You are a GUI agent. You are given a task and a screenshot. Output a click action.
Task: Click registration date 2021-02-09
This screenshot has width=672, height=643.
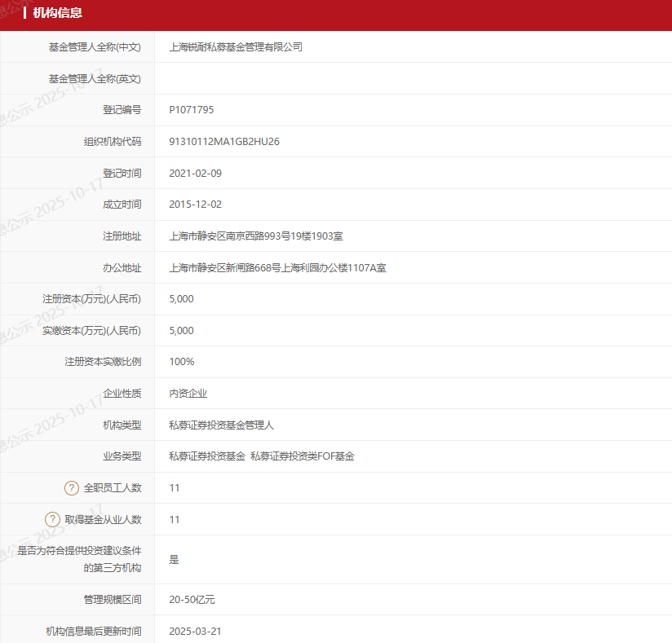[x=196, y=174]
